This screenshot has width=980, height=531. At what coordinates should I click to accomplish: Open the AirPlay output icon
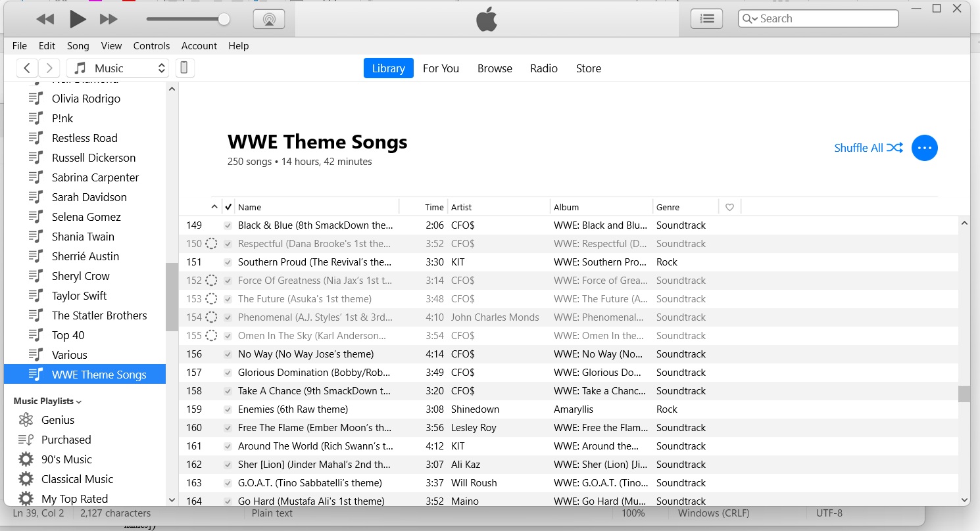tap(269, 19)
